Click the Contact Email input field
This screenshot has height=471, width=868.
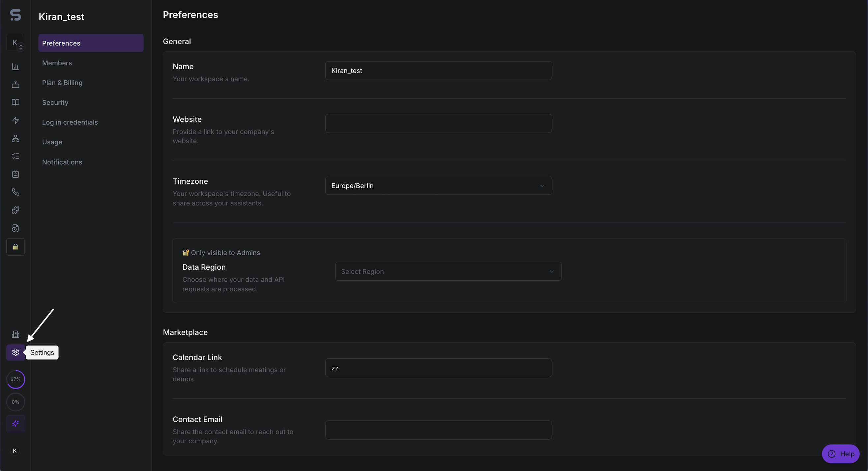click(438, 430)
